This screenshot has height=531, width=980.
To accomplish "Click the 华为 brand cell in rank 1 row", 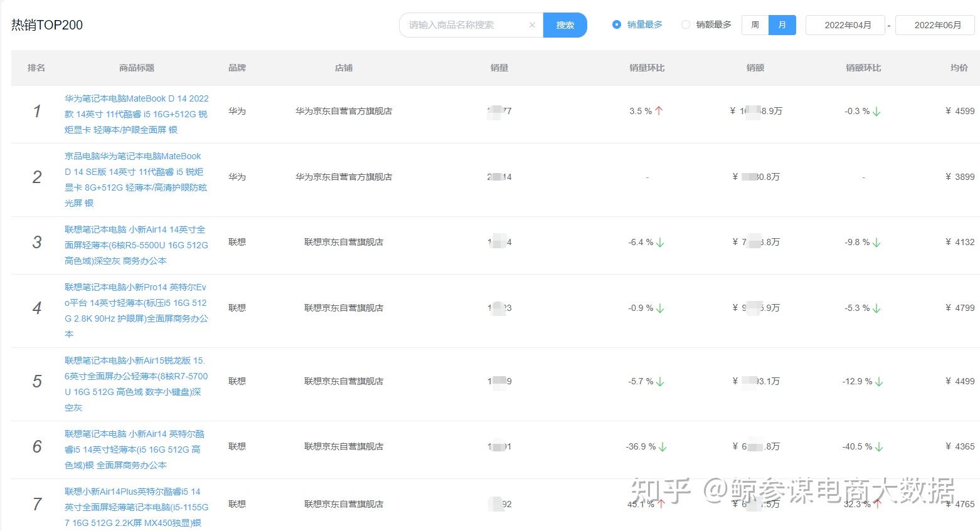I will point(237,111).
